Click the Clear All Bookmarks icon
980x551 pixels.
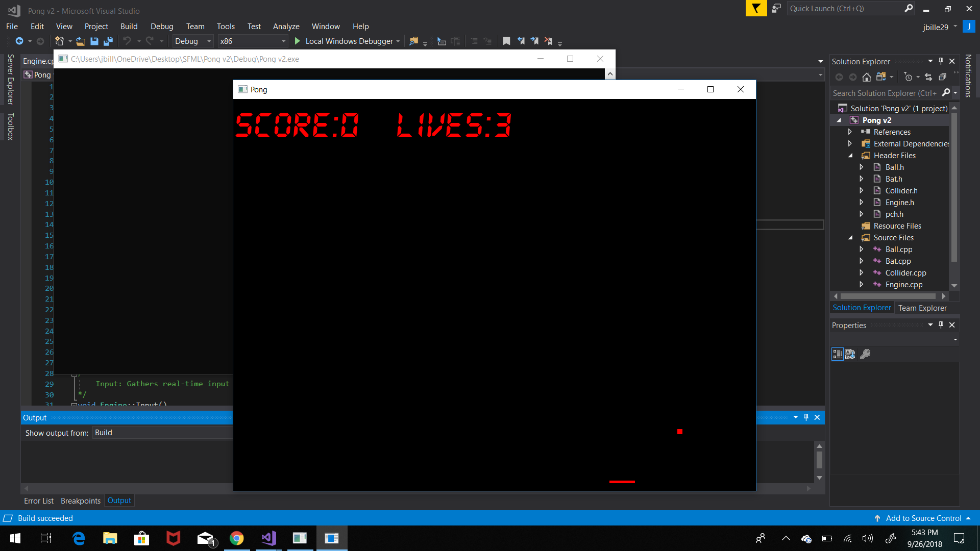tap(548, 41)
